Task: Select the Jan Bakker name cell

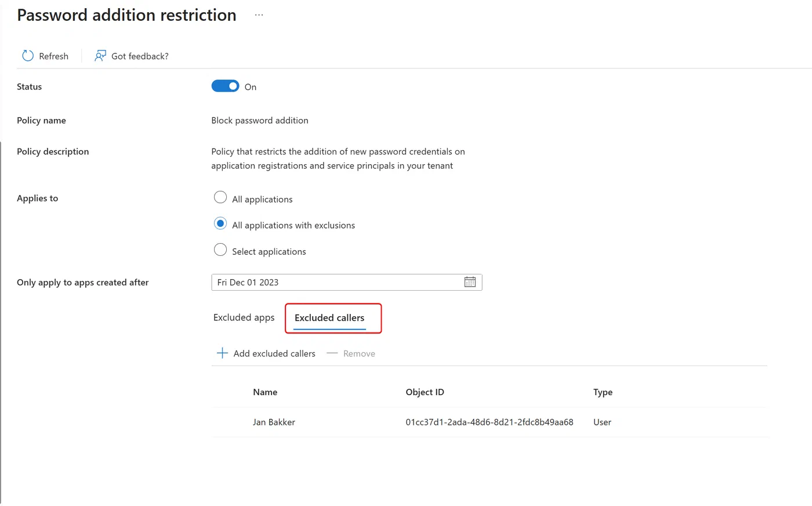Action: point(274,422)
